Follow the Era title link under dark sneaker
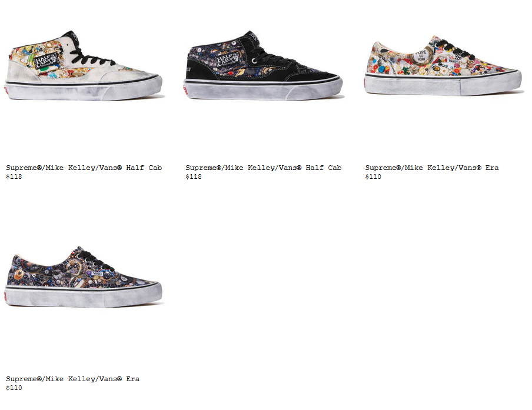532x410 pixels. pos(72,379)
